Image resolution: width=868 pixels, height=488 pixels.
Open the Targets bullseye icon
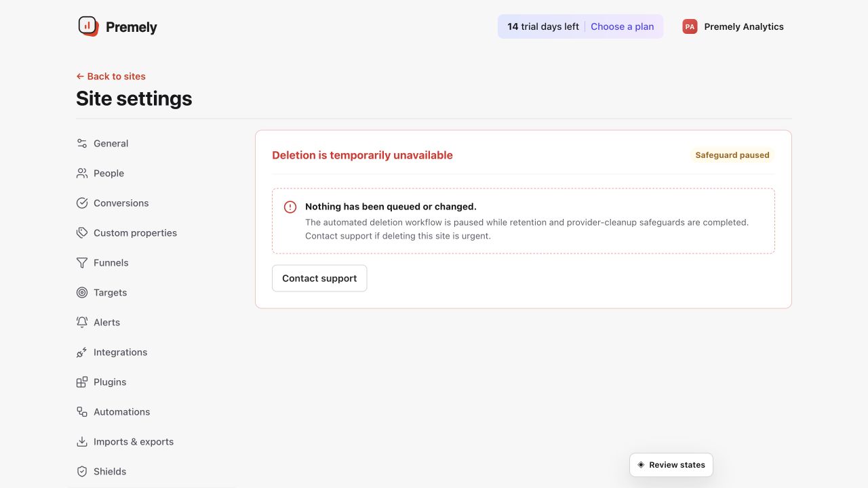pos(82,293)
